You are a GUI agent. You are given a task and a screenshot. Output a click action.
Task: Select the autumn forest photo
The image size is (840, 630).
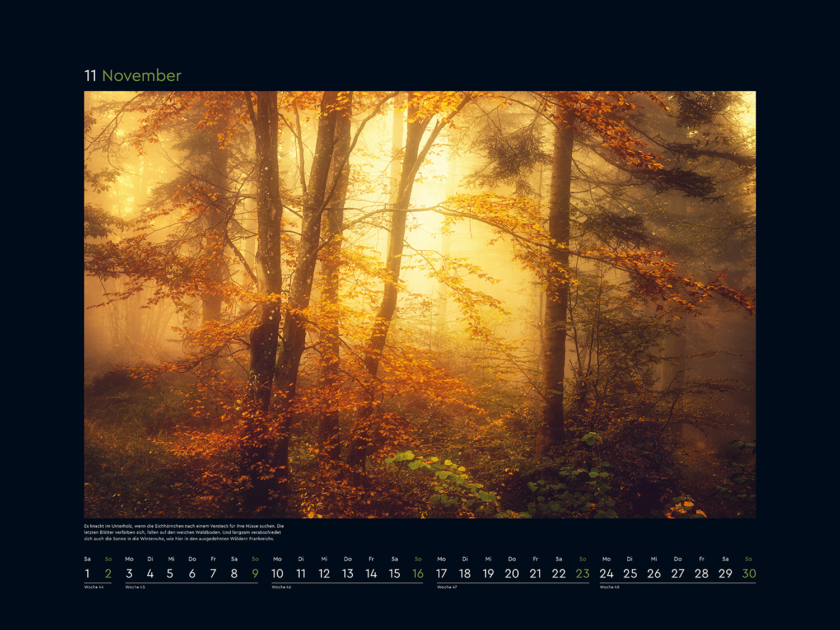click(x=420, y=305)
